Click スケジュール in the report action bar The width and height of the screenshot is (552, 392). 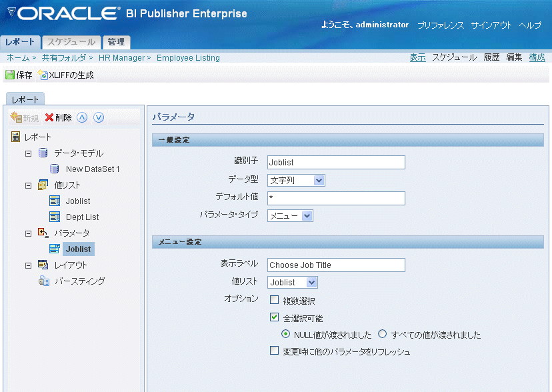[455, 57]
